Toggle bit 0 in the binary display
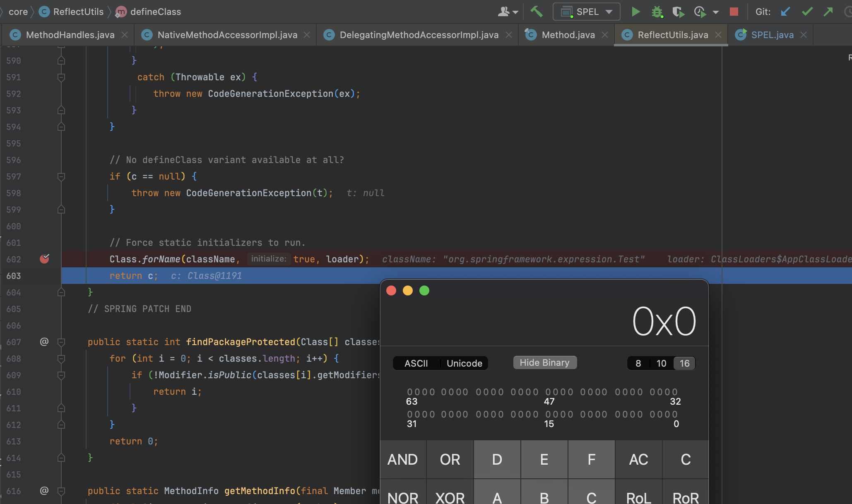Screen dimensions: 852x504 (675, 414)
